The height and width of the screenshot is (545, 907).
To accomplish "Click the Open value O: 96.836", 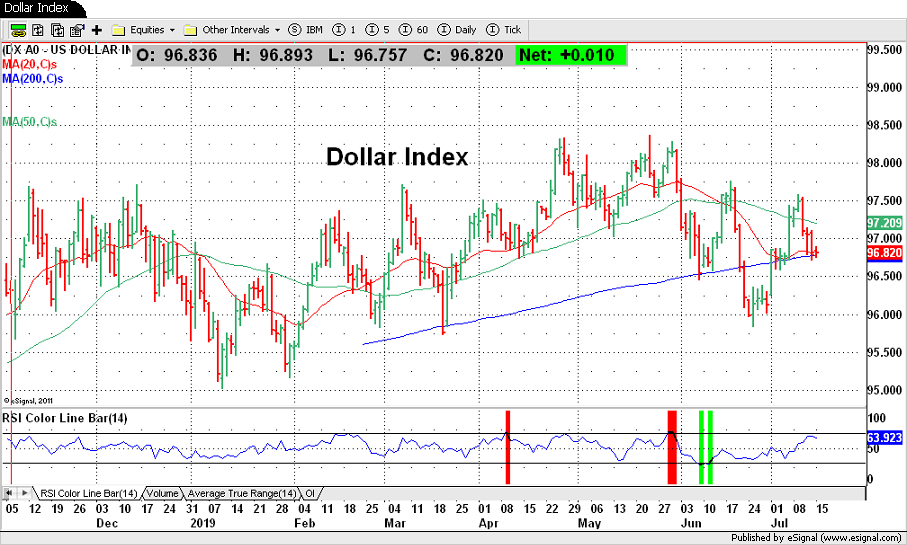I will point(177,56).
